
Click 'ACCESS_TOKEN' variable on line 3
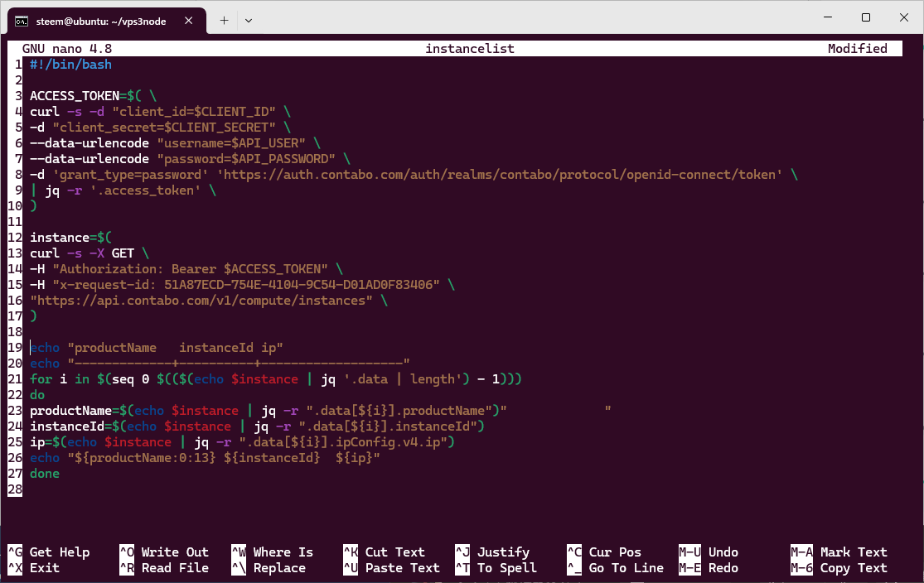(75, 96)
